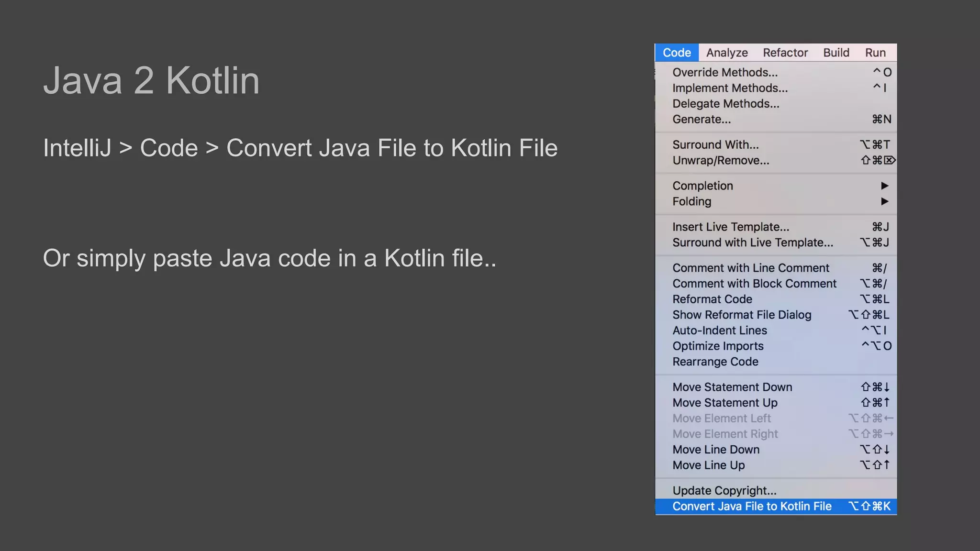This screenshot has width=980, height=551.
Task: Select Surround with Live Template...
Action: coord(776,243)
